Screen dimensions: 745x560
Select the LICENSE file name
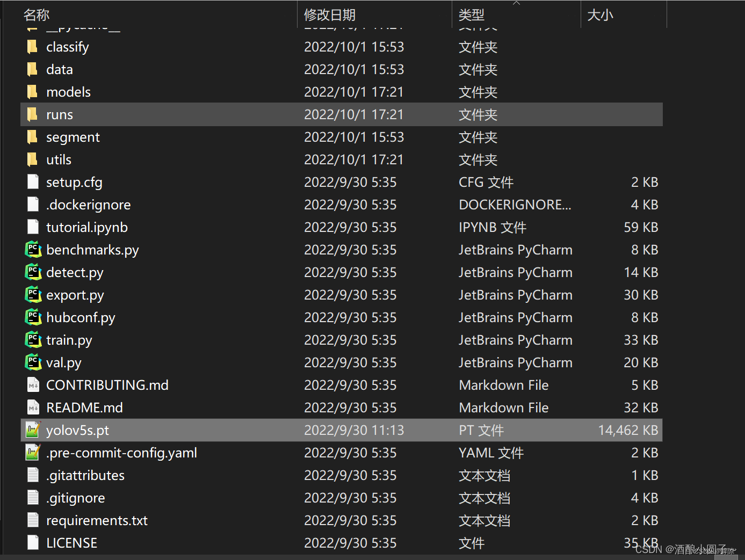[x=72, y=543]
